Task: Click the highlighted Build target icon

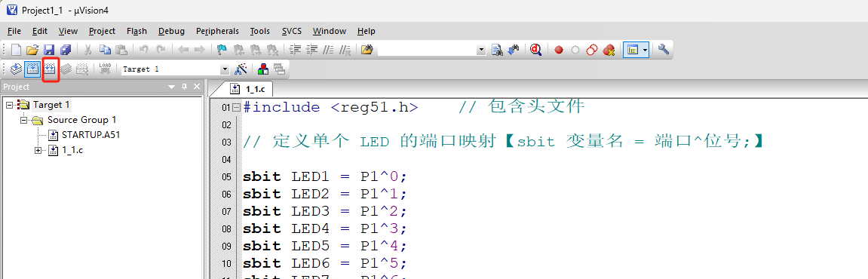Action: [32, 69]
